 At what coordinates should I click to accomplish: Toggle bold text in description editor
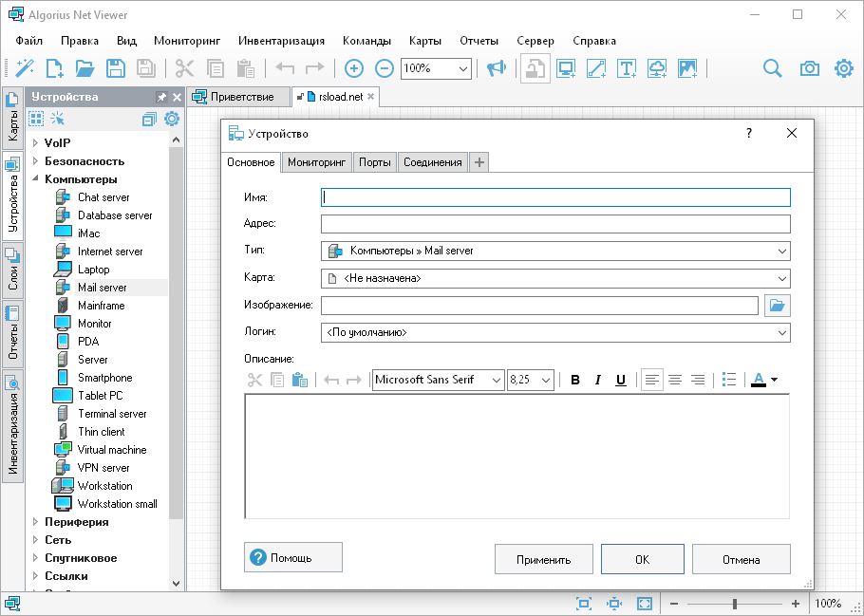tap(574, 380)
